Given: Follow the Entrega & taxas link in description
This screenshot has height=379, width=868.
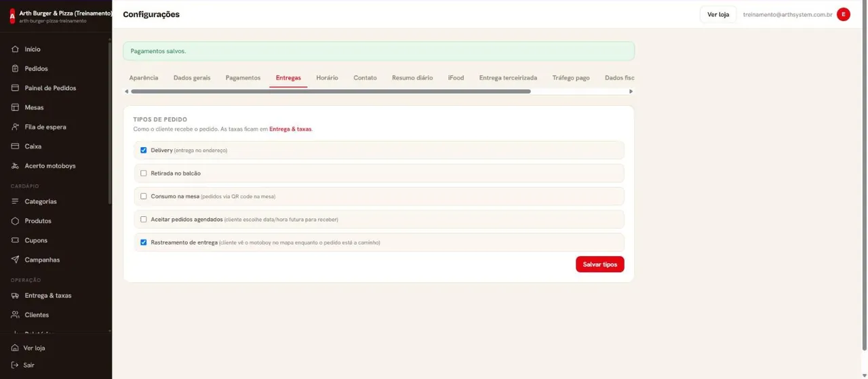Looking at the screenshot, I should click(290, 129).
